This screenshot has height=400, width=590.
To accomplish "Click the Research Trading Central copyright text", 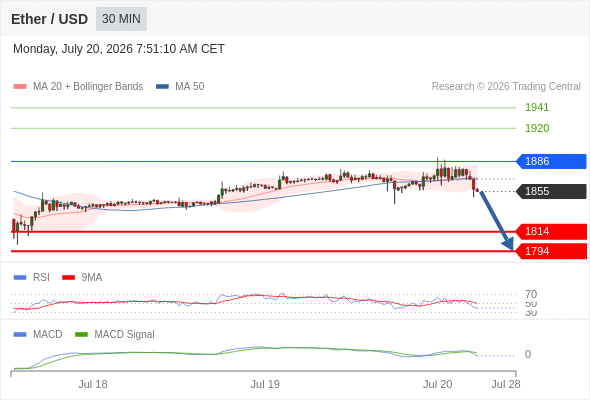I will coord(506,87).
